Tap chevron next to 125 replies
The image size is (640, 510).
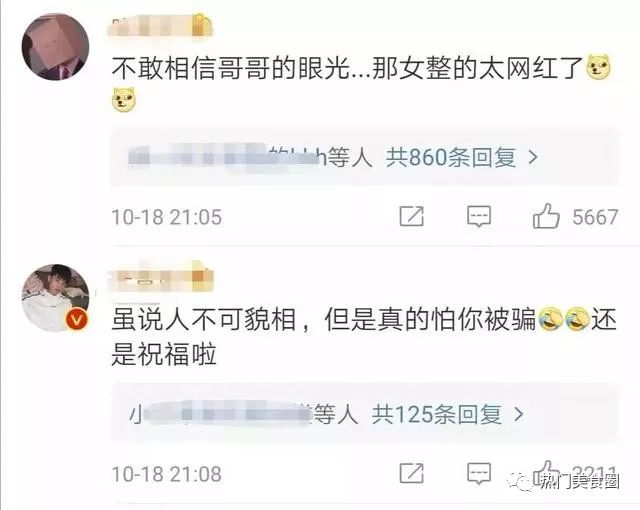[518, 415]
